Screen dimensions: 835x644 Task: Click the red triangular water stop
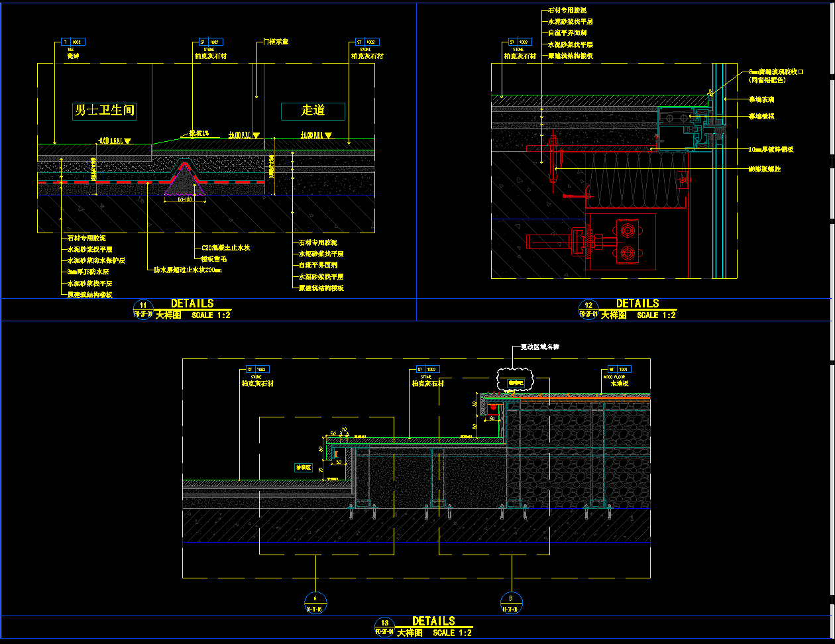click(x=185, y=179)
